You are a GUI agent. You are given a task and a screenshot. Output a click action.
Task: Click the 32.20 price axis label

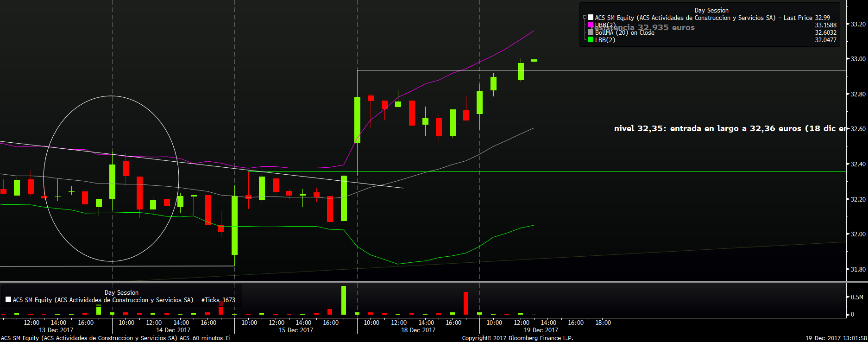858,199
